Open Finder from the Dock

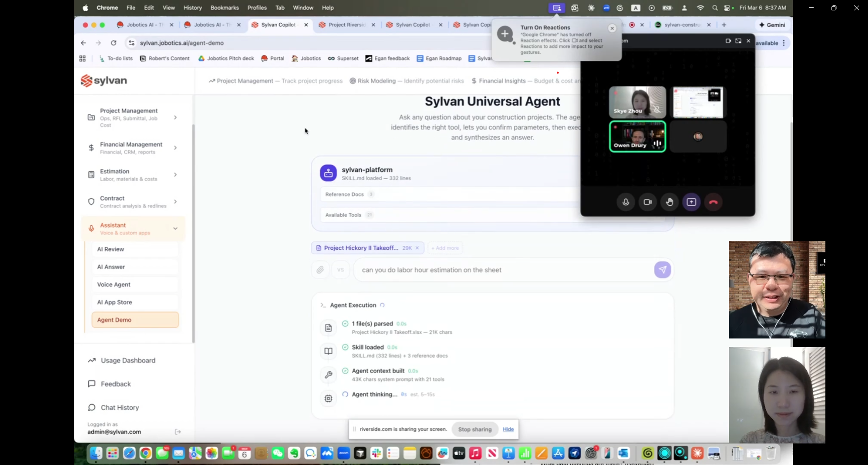point(96,453)
